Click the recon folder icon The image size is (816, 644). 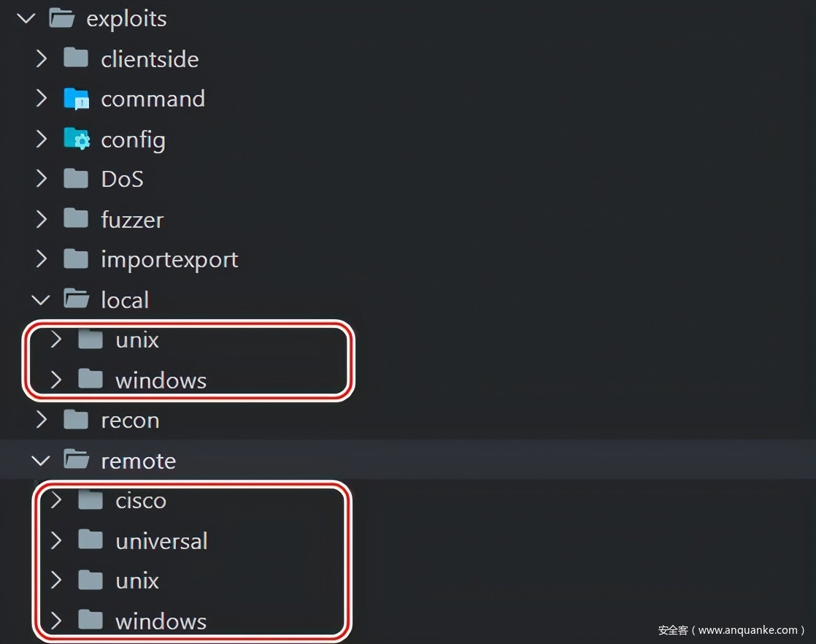point(76,420)
